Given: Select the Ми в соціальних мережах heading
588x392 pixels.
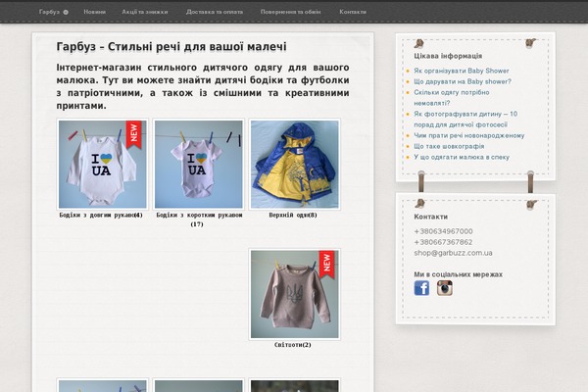Looking at the screenshot, I should point(458,274).
